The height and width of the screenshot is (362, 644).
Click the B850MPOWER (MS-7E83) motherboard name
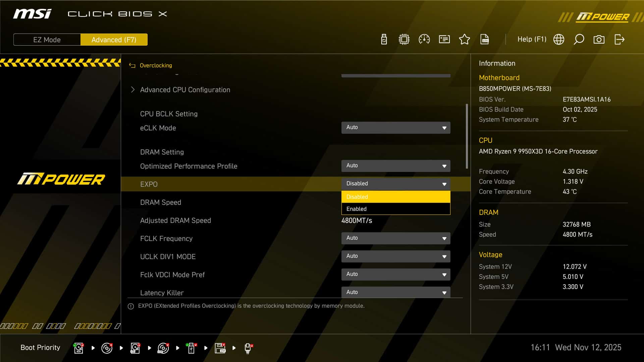[515, 89]
